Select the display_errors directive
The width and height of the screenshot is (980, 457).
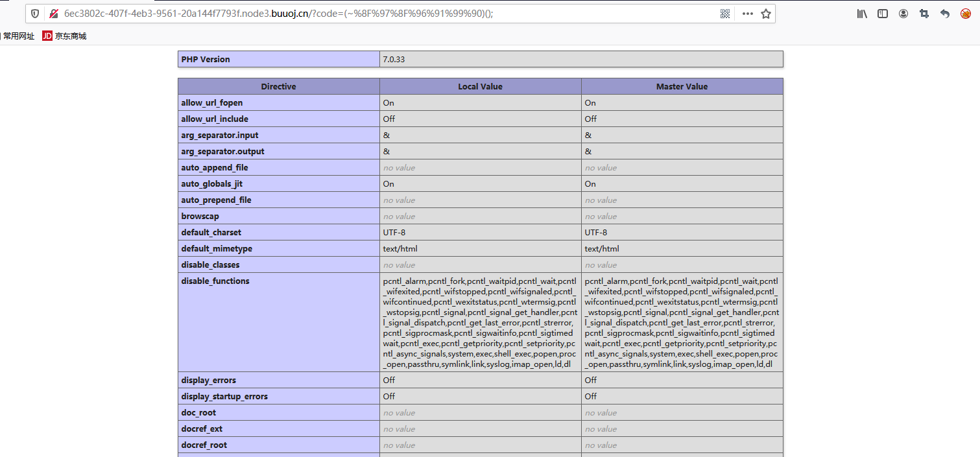(208, 380)
